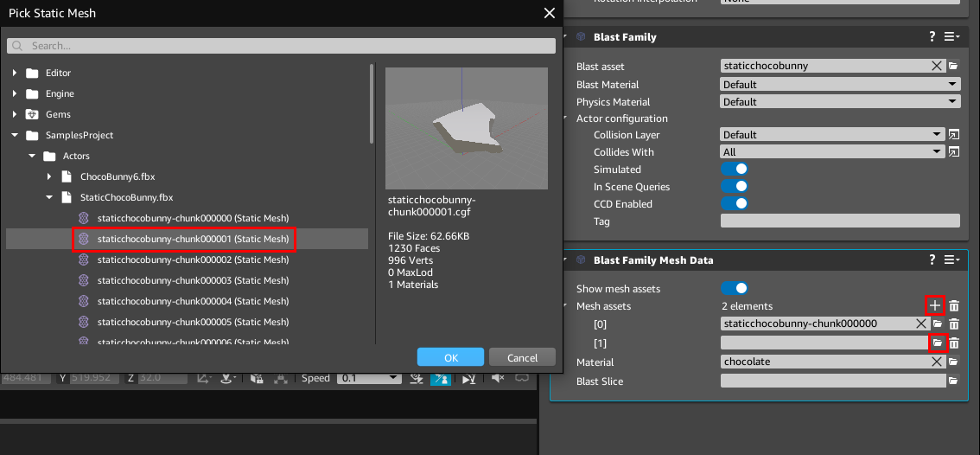Clear the chocolate Material
Image resolution: width=980 pixels, height=455 pixels.
pos(936,362)
